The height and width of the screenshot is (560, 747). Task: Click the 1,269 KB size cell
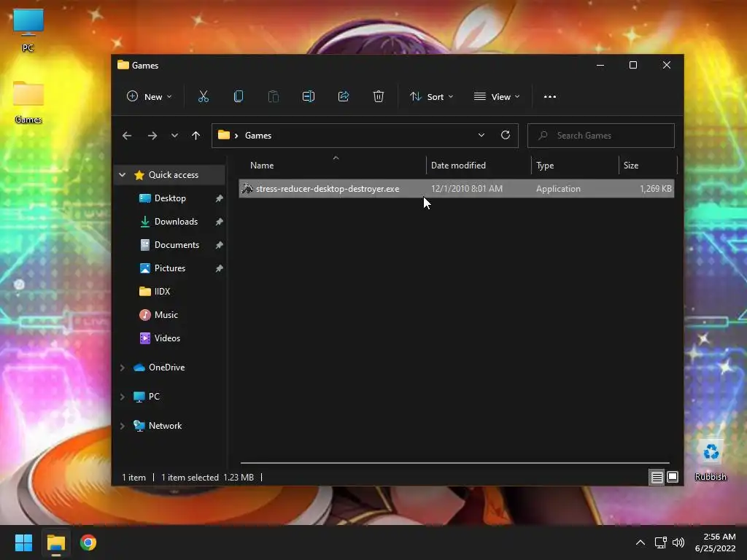[656, 189]
